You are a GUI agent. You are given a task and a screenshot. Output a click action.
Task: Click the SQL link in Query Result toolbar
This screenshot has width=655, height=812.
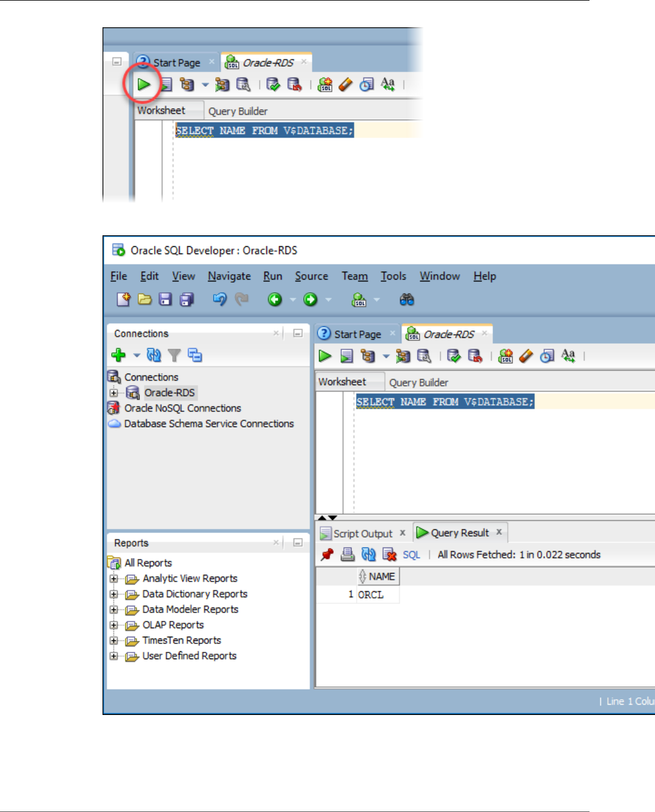click(x=411, y=555)
